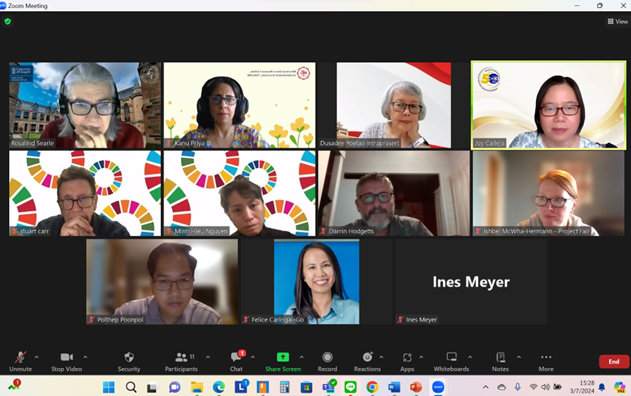Show hidden system tray icons

pos(486,387)
